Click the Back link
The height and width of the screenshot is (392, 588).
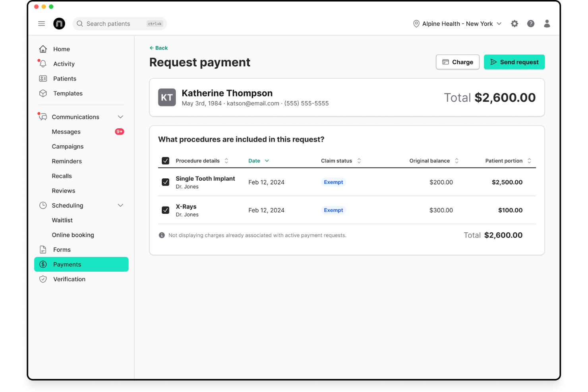click(x=159, y=48)
